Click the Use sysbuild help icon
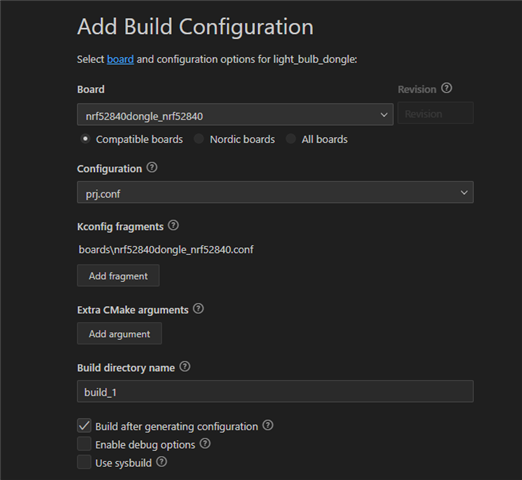 pos(162,462)
